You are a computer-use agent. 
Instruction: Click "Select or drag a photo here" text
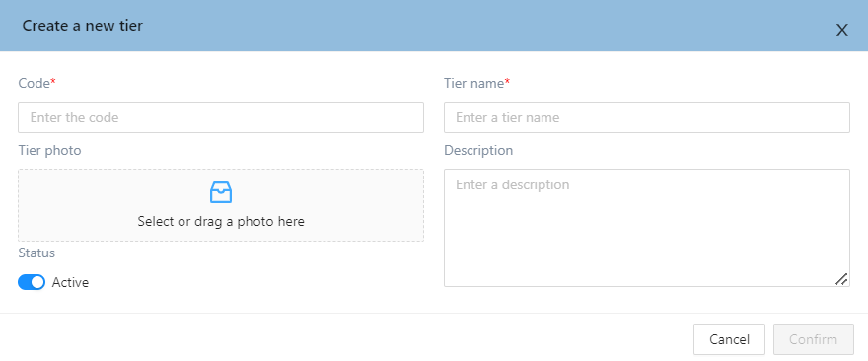pos(221,222)
